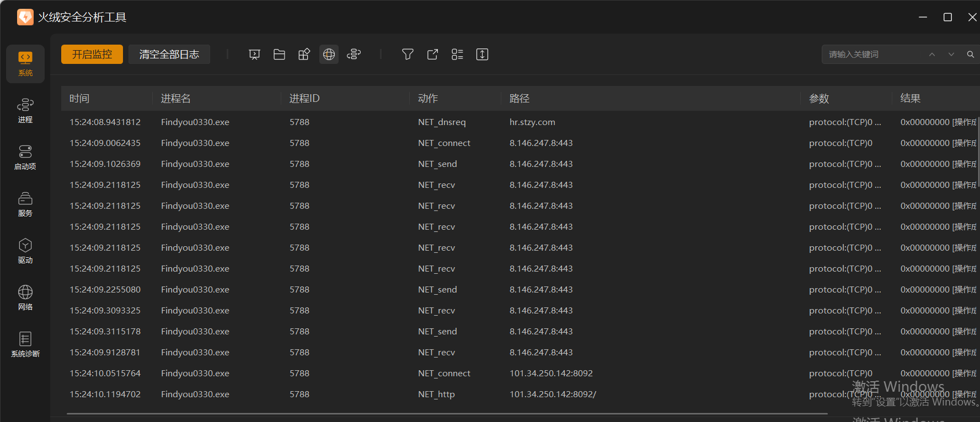
Task: Open the 网络 sidebar section
Action: (x=25, y=298)
